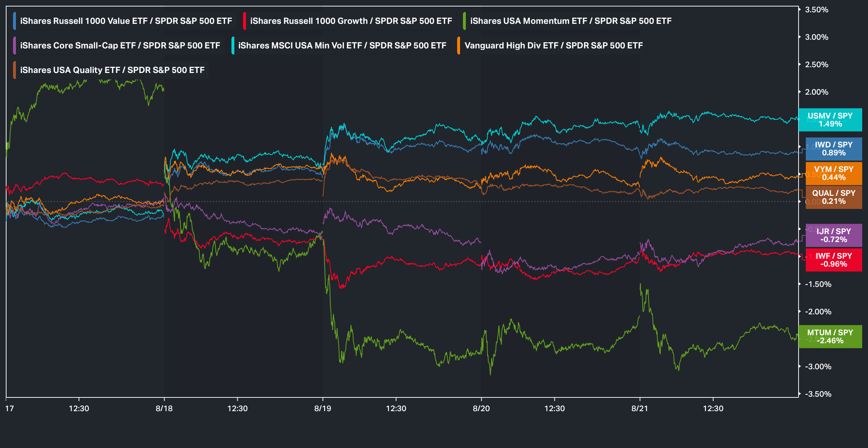Click the 3.00% y-axis label
This screenshot has height=448, width=868.
pyautogui.click(x=817, y=37)
